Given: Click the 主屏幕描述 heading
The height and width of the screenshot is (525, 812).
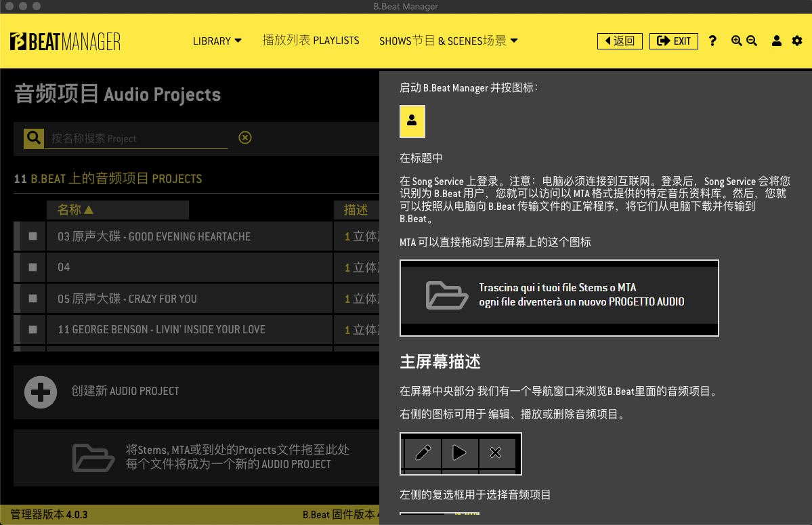Looking at the screenshot, I should [440, 361].
